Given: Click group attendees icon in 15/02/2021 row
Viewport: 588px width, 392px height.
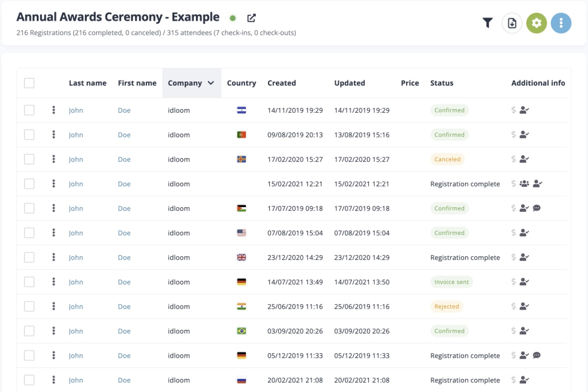Looking at the screenshot, I should [x=524, y=184].
